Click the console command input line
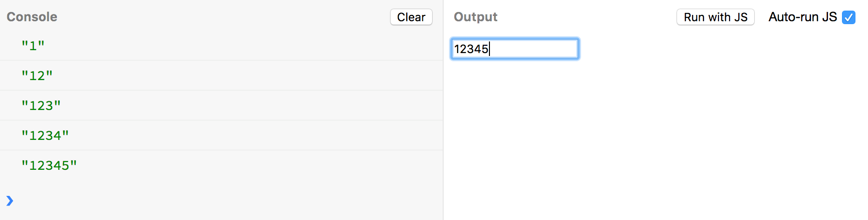The image size is (868, 220). tap(227, 200)
